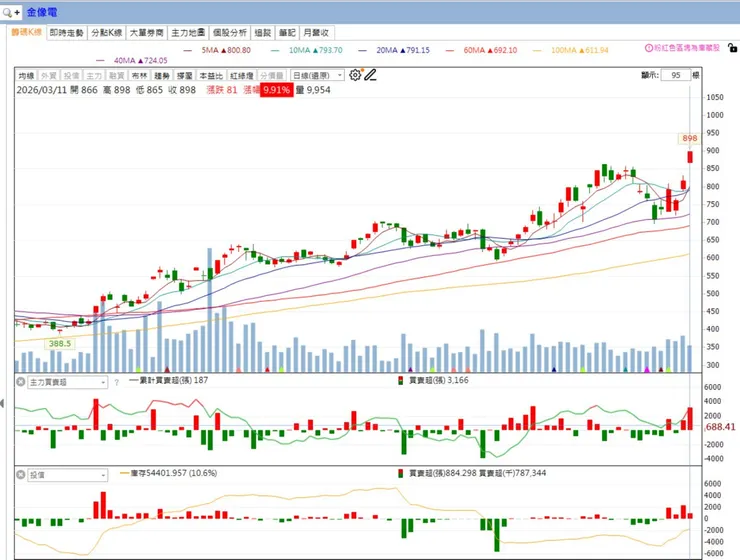Switch to the 主力地圖 tab

click(x=188, y=33)
